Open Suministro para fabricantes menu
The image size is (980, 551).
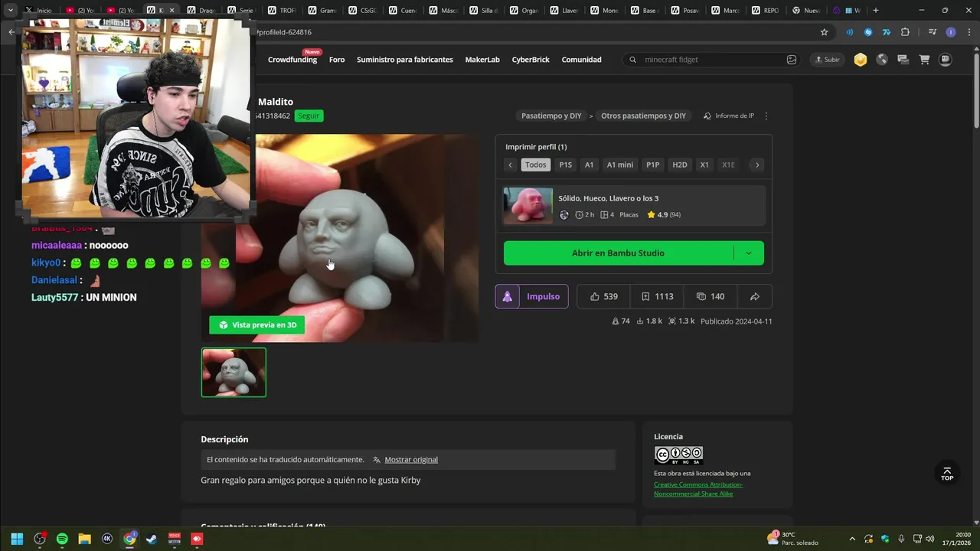(x=405, y=60)
